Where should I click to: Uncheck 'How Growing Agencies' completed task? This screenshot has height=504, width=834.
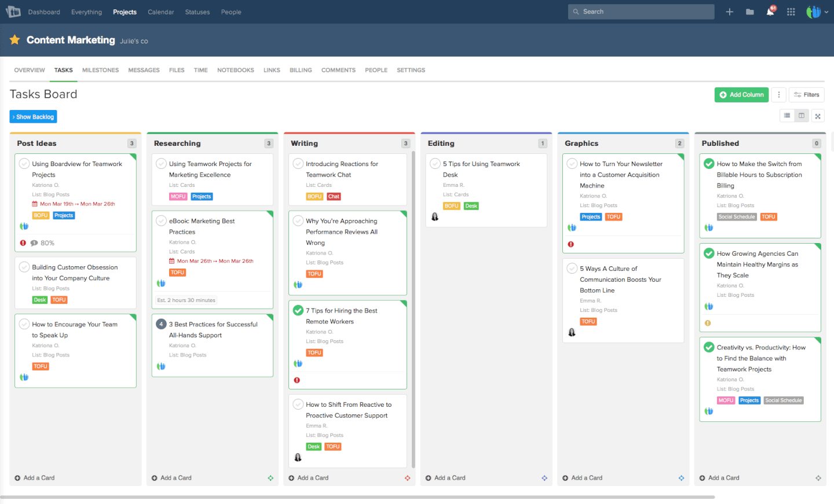click(x=709, y=253)
